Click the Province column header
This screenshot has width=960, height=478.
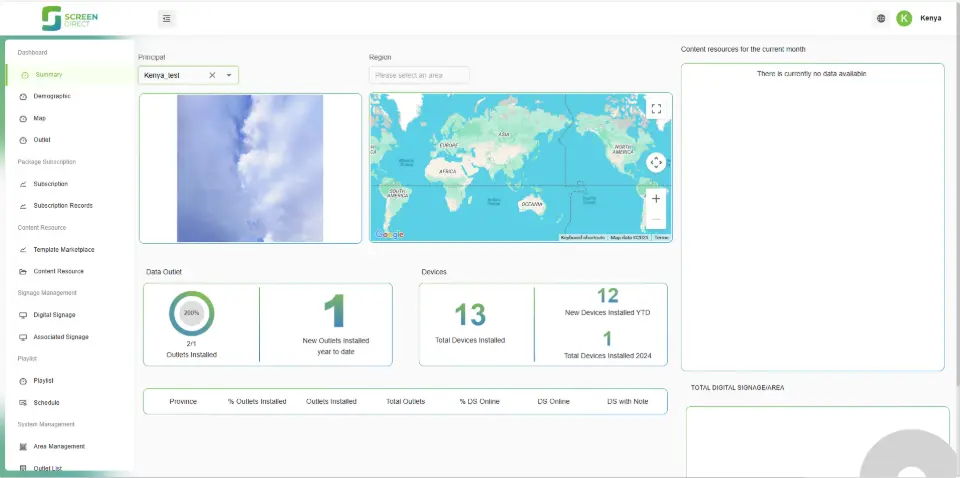[x=183, y=401]
